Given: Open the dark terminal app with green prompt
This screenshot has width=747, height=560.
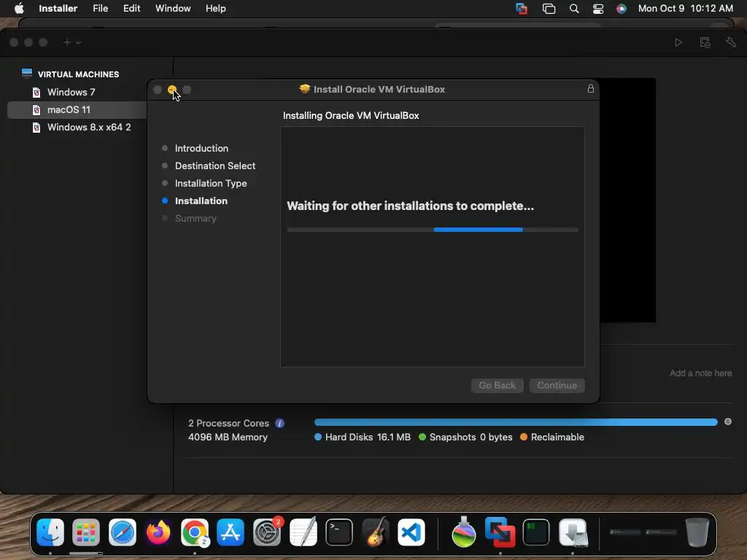Looking at the screenshot, I should [536, 532].
